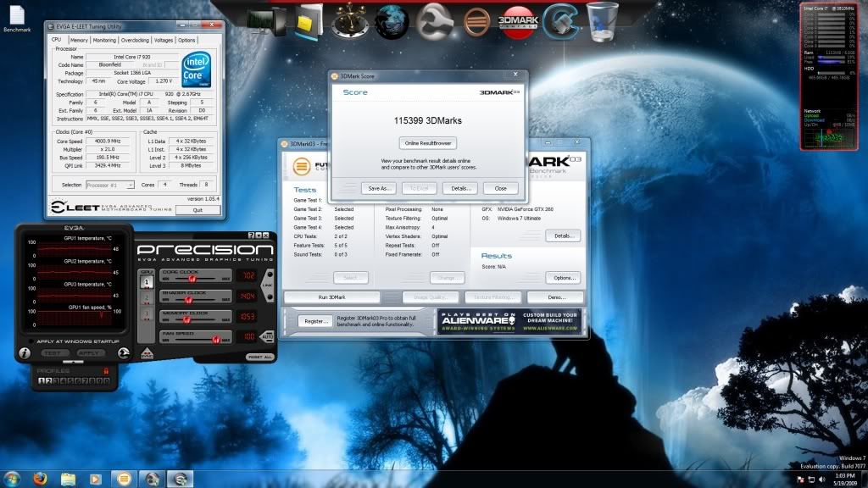Open Windows Explorer from the taskbar

(68, 479)
